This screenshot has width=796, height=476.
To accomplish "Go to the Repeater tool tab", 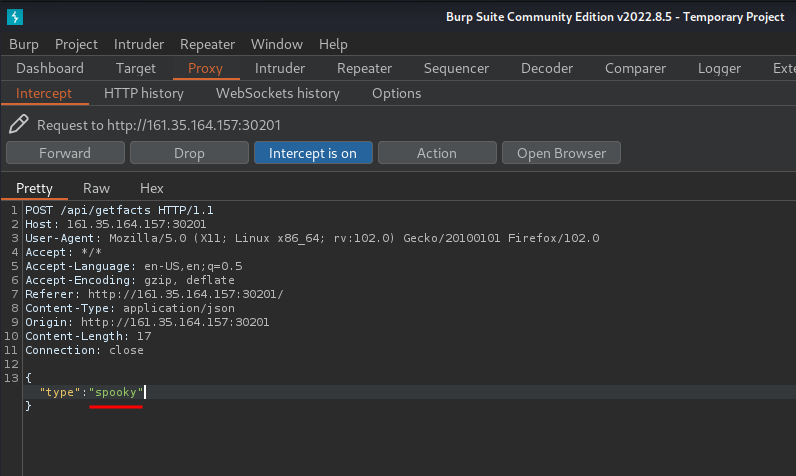I will (364, 69).
